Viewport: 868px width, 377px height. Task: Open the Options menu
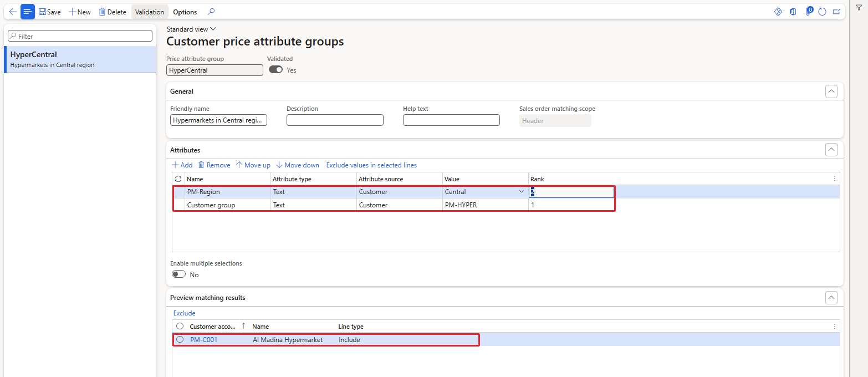(x=185, y=12)
